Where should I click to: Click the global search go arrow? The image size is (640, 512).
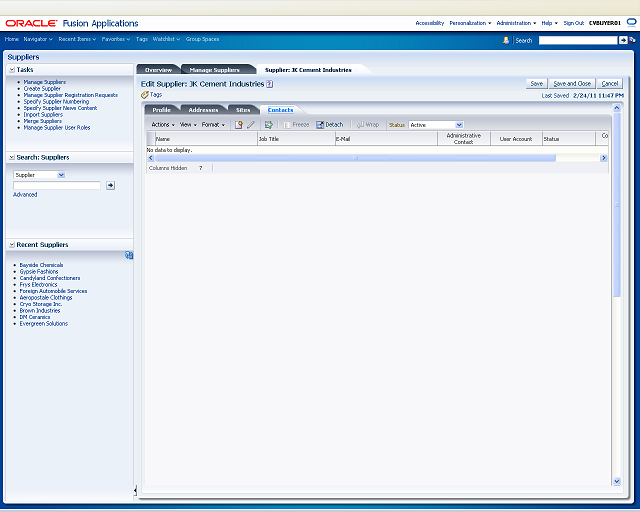click(x=623, y=40)
